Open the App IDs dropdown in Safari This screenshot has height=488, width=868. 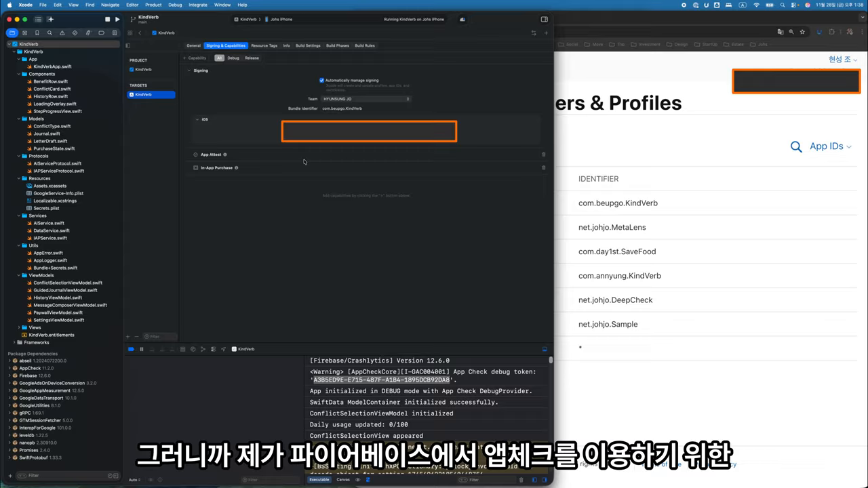[830, 146]
